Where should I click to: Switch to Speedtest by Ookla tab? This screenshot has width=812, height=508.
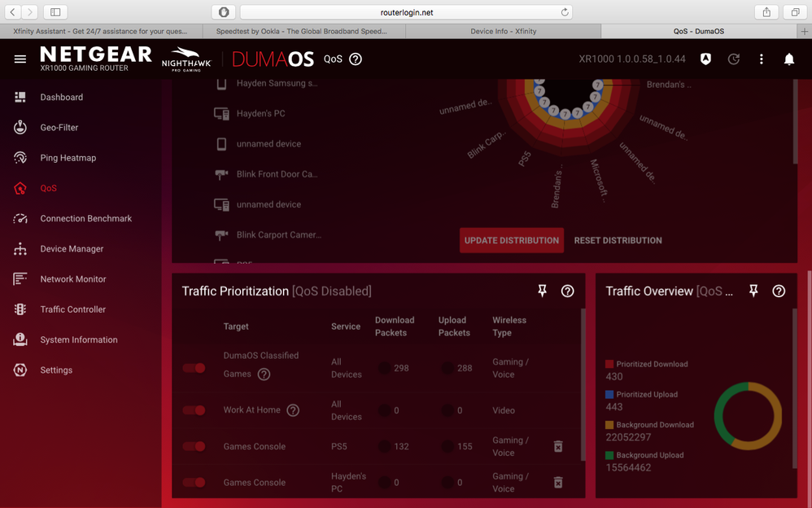pos(304,31)
